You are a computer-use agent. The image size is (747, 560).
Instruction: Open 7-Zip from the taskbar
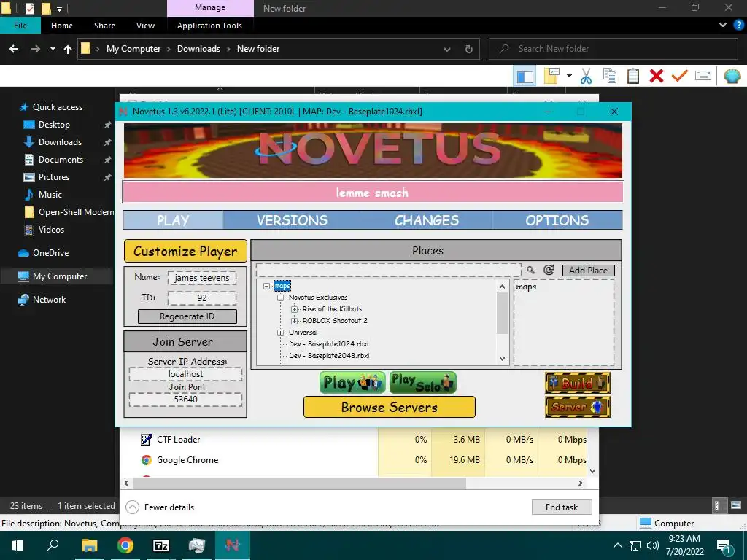[x=161, y=545]
